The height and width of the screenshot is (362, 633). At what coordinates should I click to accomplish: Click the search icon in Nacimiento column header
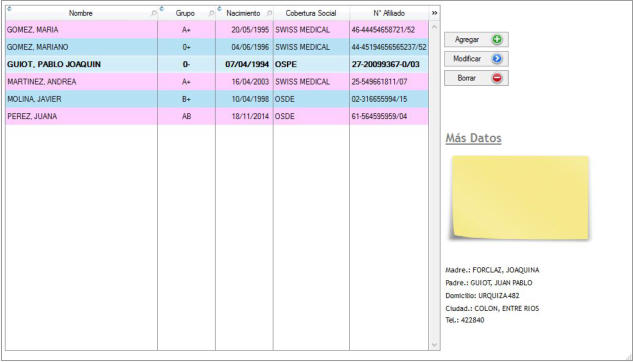pos(269,13)
